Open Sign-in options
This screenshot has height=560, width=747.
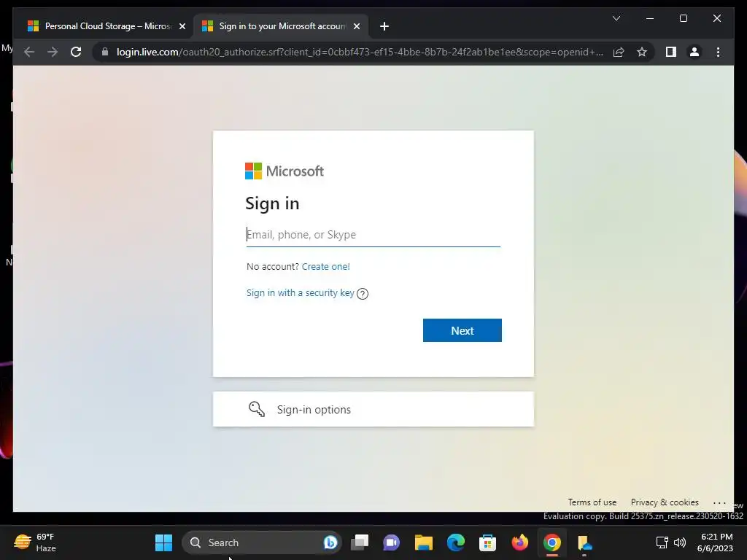(373, 409)
